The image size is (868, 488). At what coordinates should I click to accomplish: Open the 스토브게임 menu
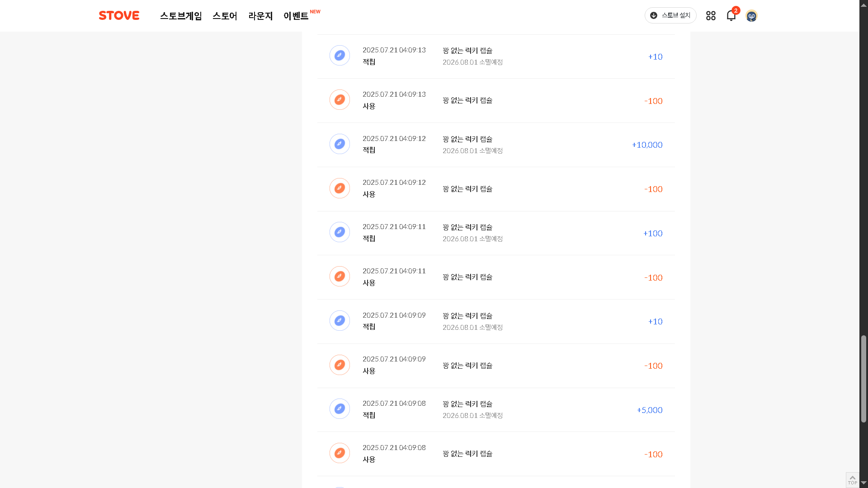pyautogui.click(x=181, y=16)
